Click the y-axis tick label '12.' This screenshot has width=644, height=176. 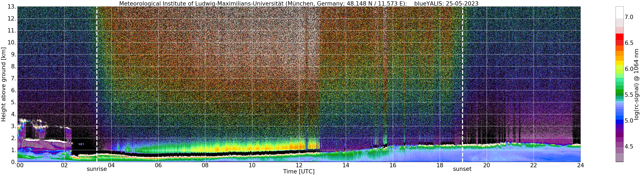tap(12, 19)
